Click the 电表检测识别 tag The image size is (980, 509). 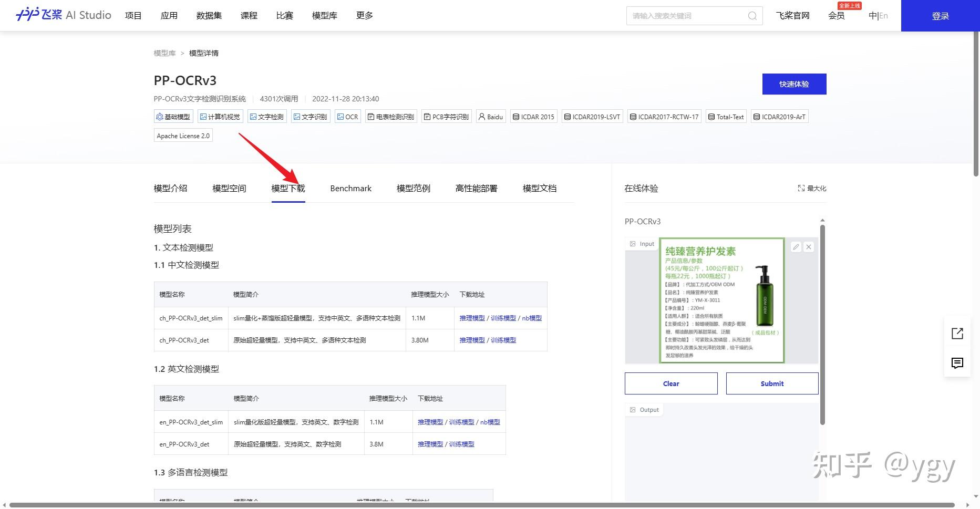point(391,117)
